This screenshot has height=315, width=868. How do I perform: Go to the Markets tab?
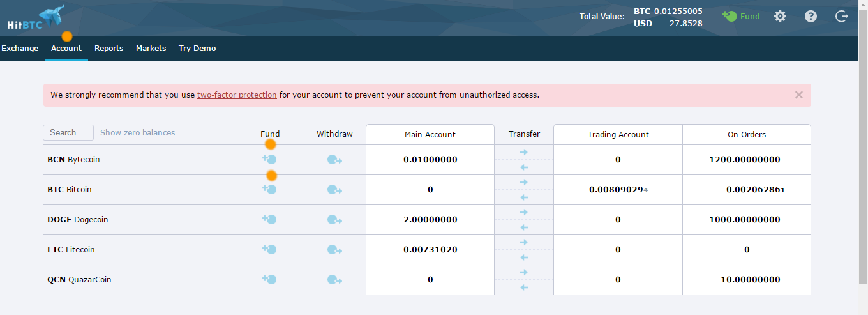tap(151, 48)
